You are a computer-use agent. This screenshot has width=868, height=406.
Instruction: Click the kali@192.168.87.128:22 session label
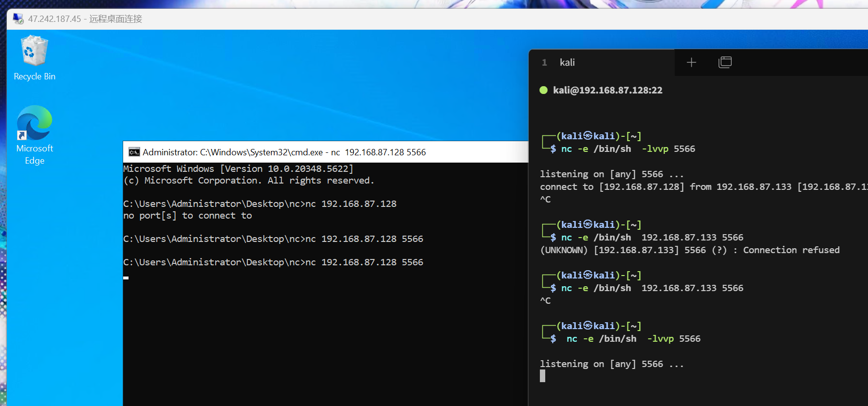(608, 90)
